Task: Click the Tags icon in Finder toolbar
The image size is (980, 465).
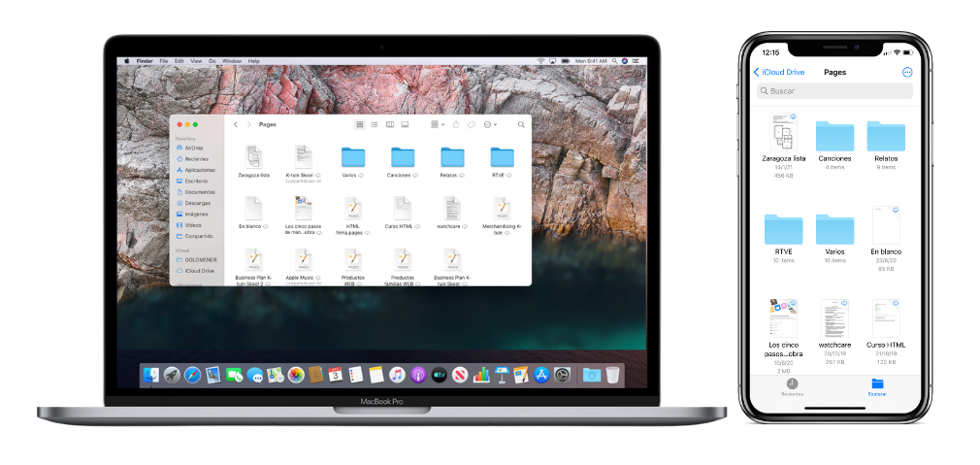Action: 472,125
